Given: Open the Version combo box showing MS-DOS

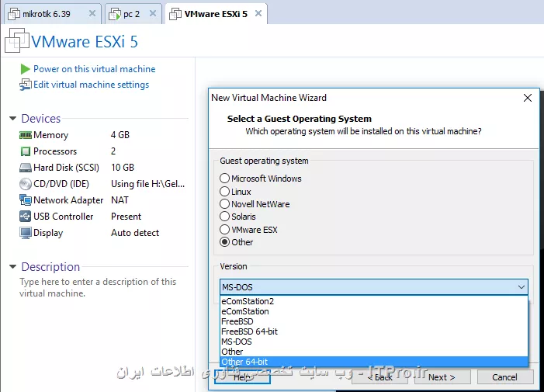Looking at the screenshot, I should tap(374, 287).
